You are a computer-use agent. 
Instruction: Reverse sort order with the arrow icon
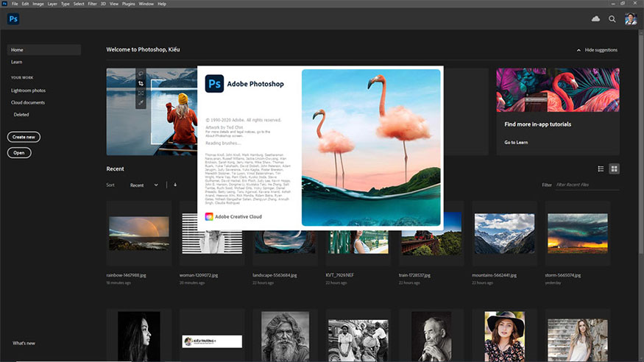175,185
